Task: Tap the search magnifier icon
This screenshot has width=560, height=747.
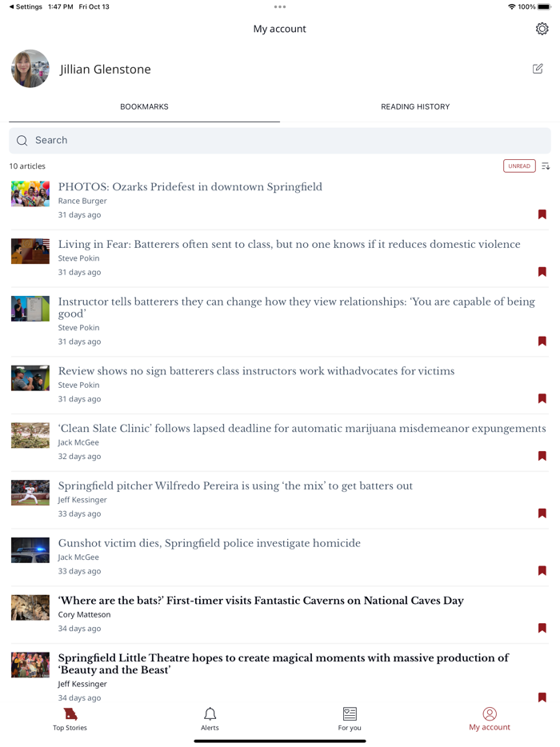Action: (x=22, y=141)
